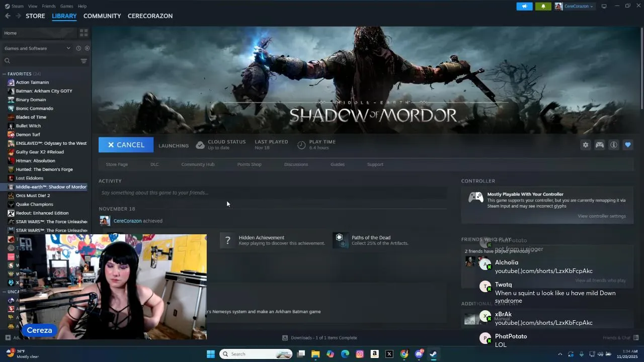Open game settings gear icon

[585, 145]
